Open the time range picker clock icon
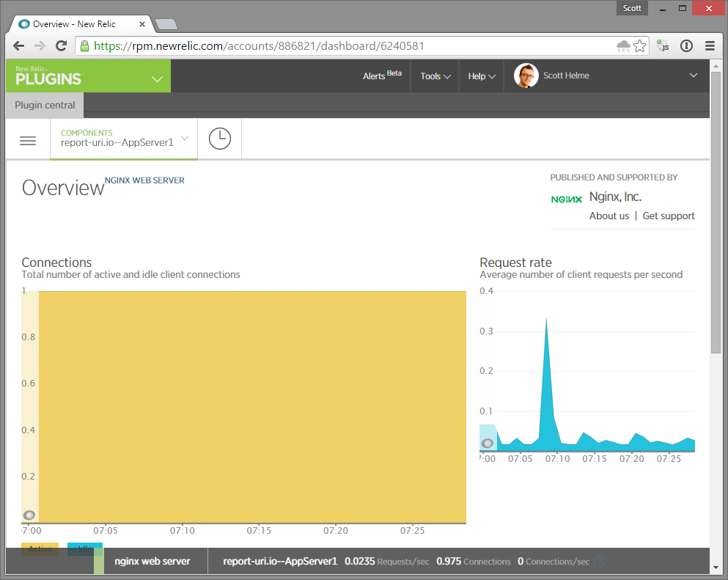Image resolution: width=728 pixels, height=580 pixels. point(218,139)
